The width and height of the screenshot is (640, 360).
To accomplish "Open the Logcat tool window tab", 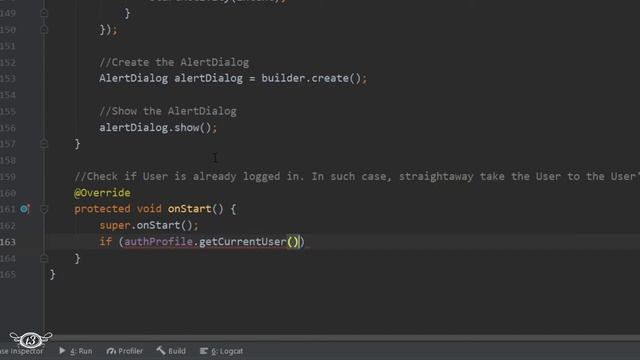I will click(221, 351).
